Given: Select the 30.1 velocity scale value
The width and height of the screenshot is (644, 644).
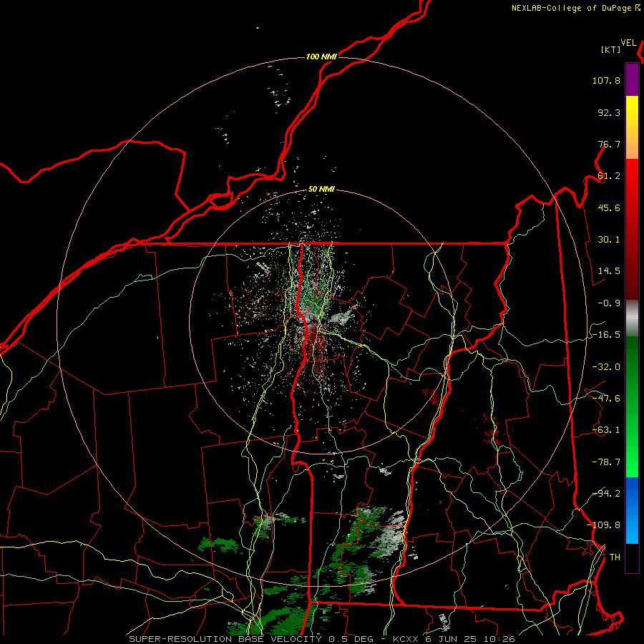Looking at the screenshot, I should tap(609, 240).
